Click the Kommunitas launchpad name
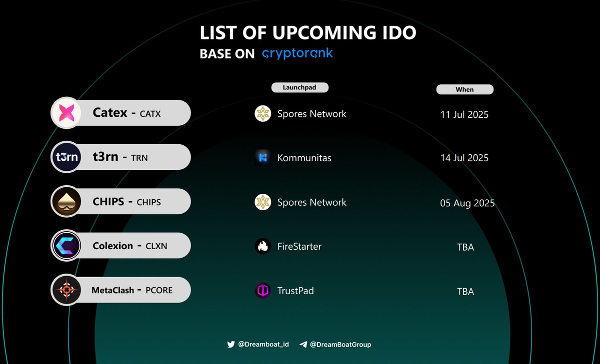The height and width of the screenshot is (364, 600). [x=304, y=158]
